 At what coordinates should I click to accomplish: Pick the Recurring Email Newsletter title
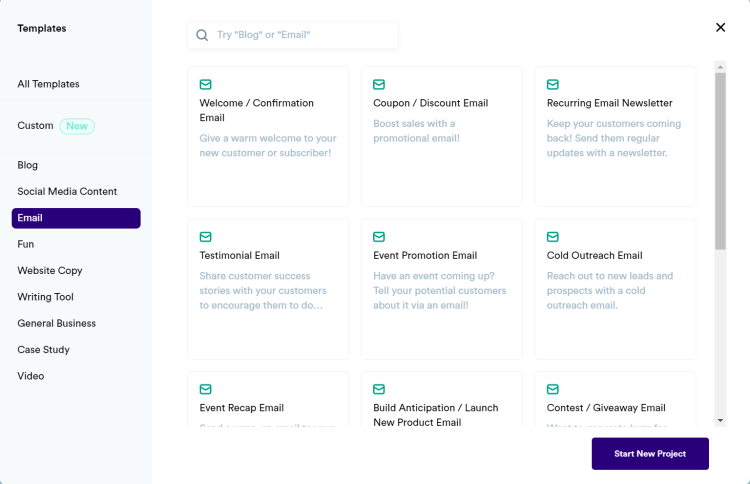click(x=609, y=103)
